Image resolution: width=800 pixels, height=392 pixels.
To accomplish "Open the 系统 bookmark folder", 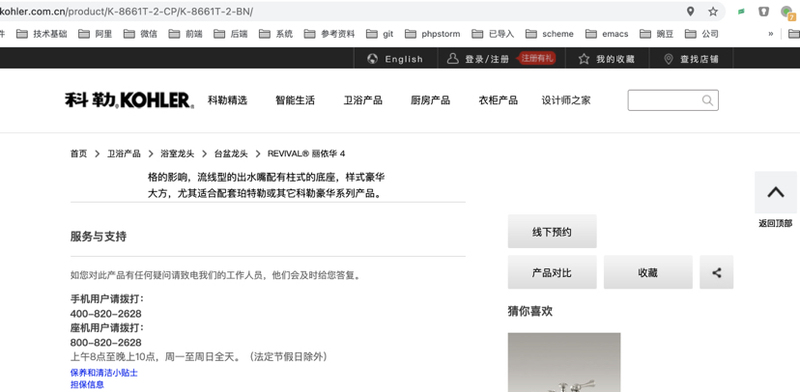I will coord(276,34).
